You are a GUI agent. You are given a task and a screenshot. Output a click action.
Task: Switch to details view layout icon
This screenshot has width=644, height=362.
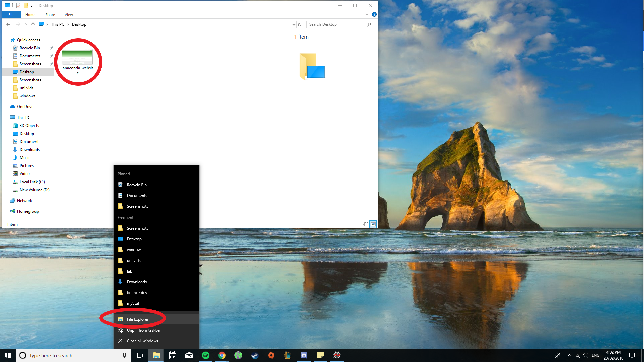coord(366,224)
